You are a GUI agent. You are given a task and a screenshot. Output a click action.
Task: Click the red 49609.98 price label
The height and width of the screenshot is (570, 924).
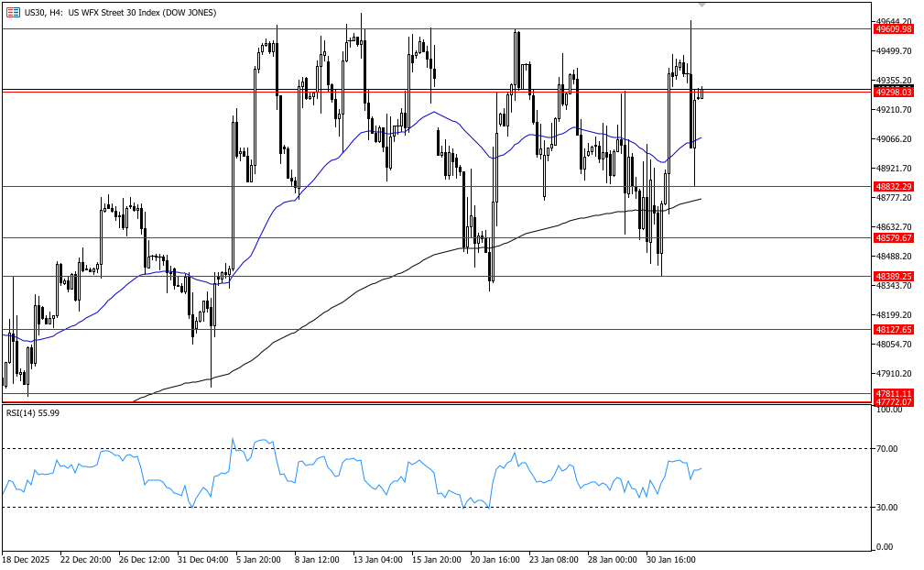pyautogui.click(x=894, y=29)
